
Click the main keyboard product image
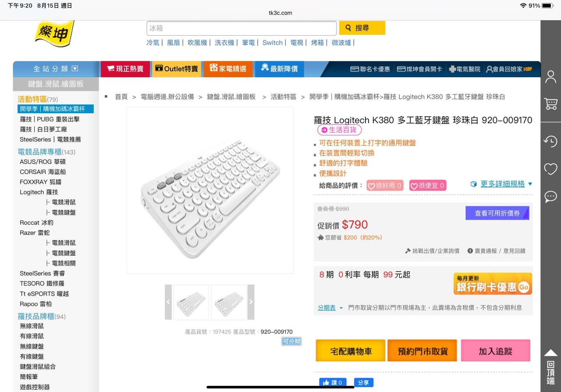pyautogui.click(x=210, y=190)
